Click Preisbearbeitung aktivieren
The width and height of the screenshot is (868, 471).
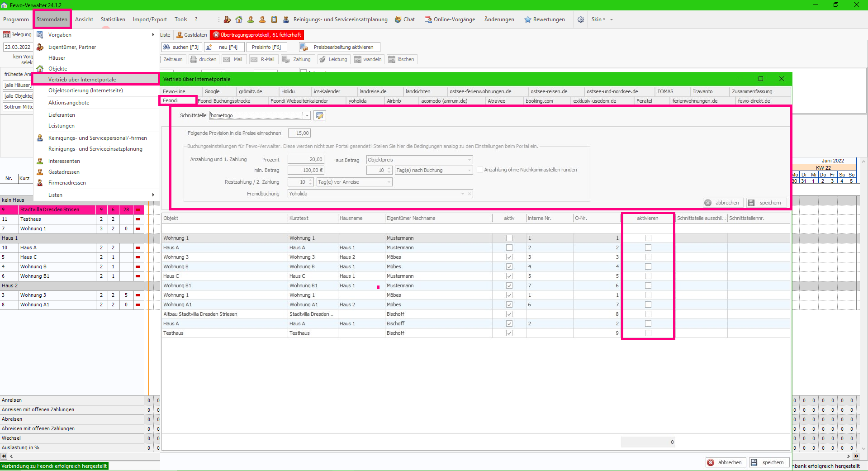tap(340, 47)
